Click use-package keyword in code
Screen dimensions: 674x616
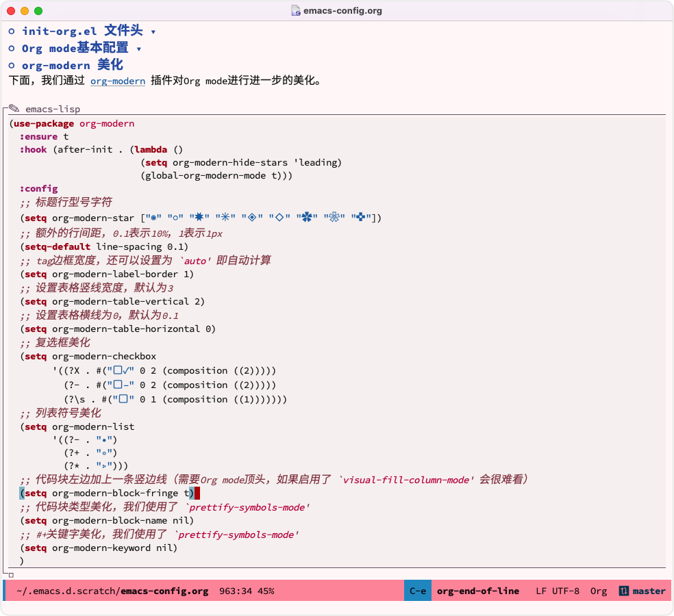pyautogui.click(x=44, y=124)
